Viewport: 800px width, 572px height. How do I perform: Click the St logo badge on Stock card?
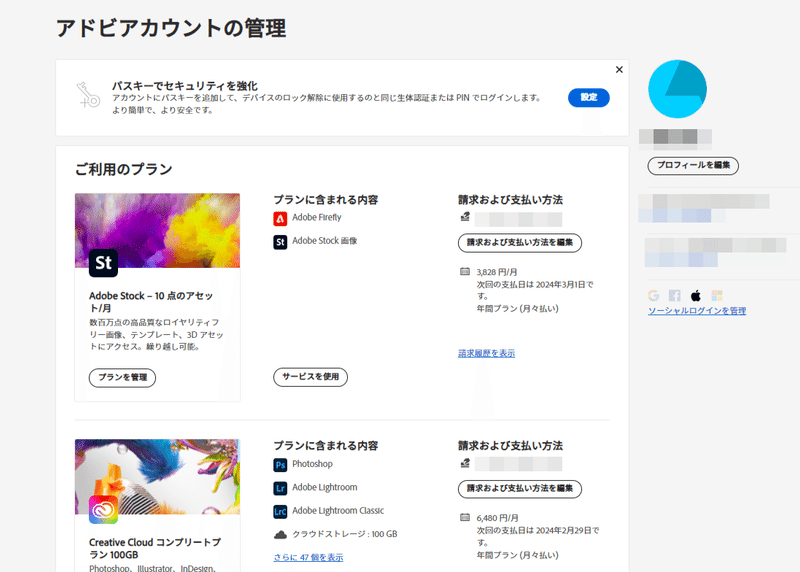tap(104, 263)
